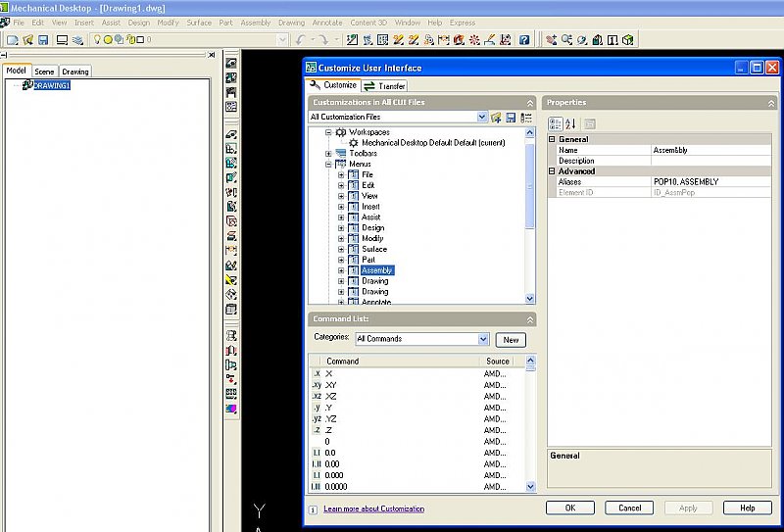Screen dimensions: 784x532
Task: Click the Help question mark toolbar icon
Action: point(524,40)
